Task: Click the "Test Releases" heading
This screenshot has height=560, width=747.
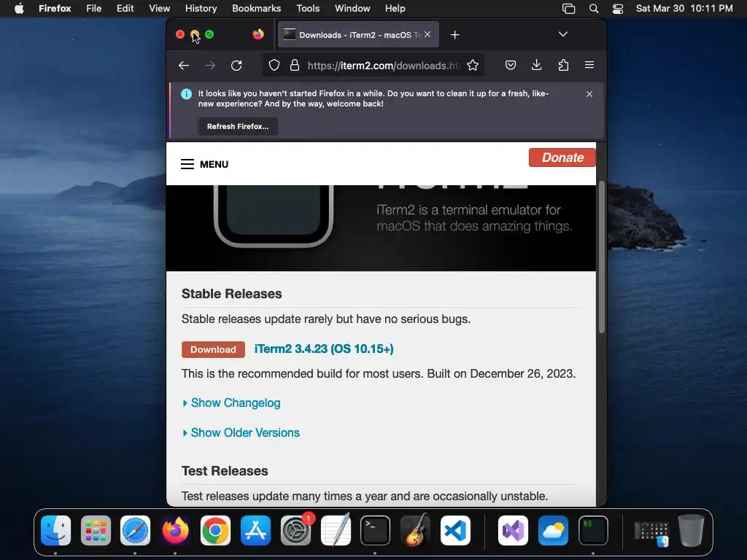Action: tap(225, 471)
